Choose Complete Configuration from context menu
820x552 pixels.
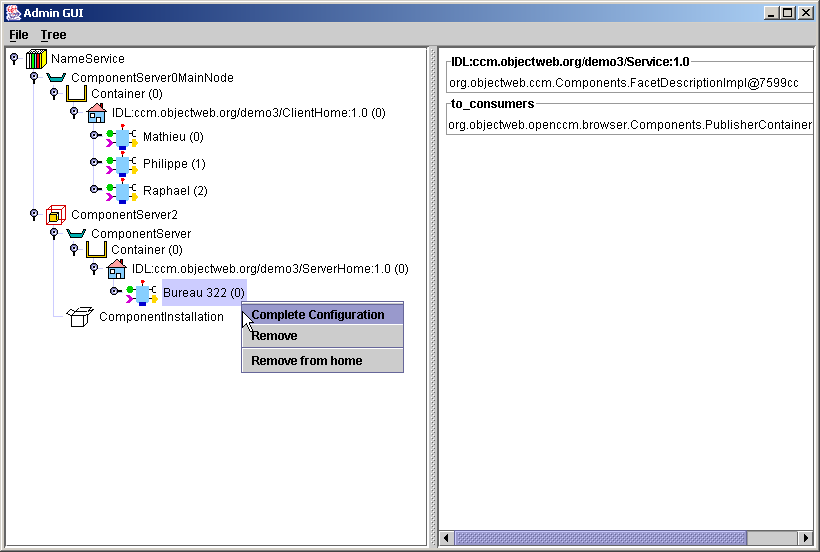322,315
